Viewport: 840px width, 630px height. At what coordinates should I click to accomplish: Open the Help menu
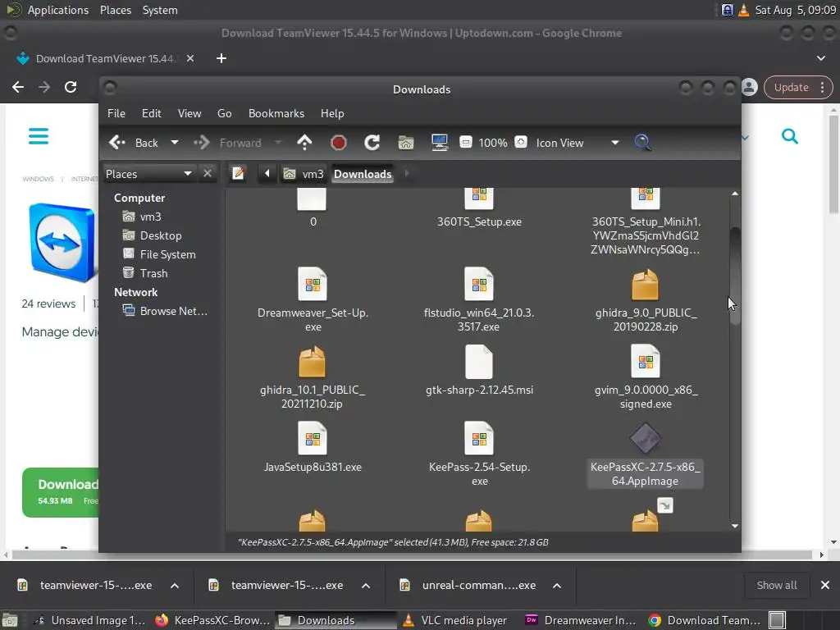[x=332, y=113]
